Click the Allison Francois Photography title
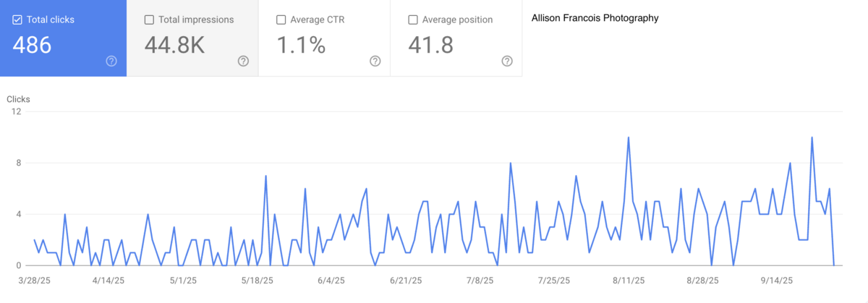This screenshot has width=868, height=303. click(595, 18)
